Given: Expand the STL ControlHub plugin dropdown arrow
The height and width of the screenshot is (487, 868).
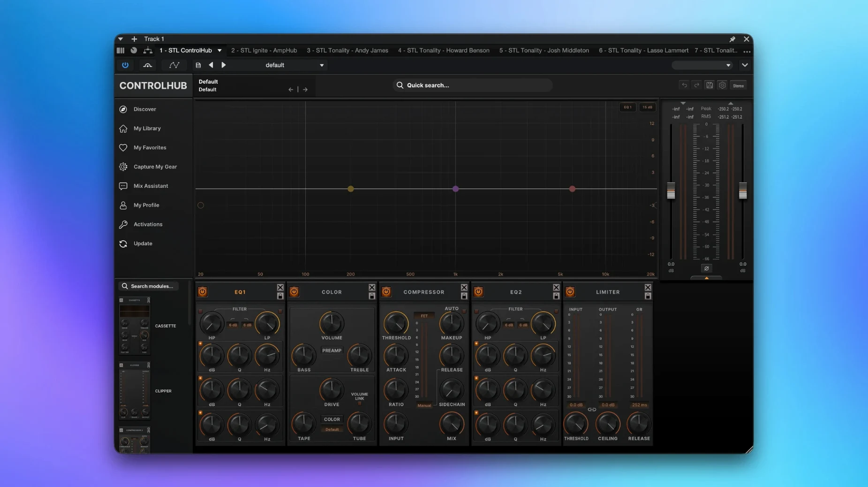Looking at the screenshot, I should (219, 51).
